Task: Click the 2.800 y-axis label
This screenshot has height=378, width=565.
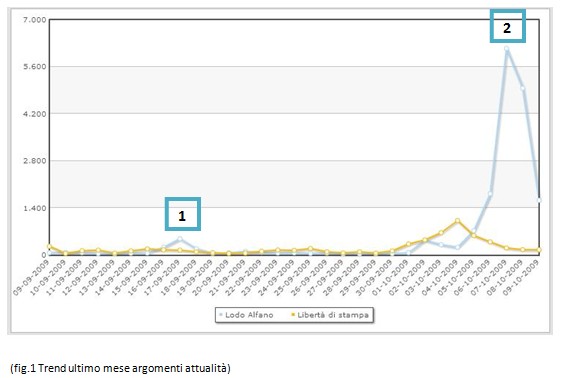Action: 35,161
